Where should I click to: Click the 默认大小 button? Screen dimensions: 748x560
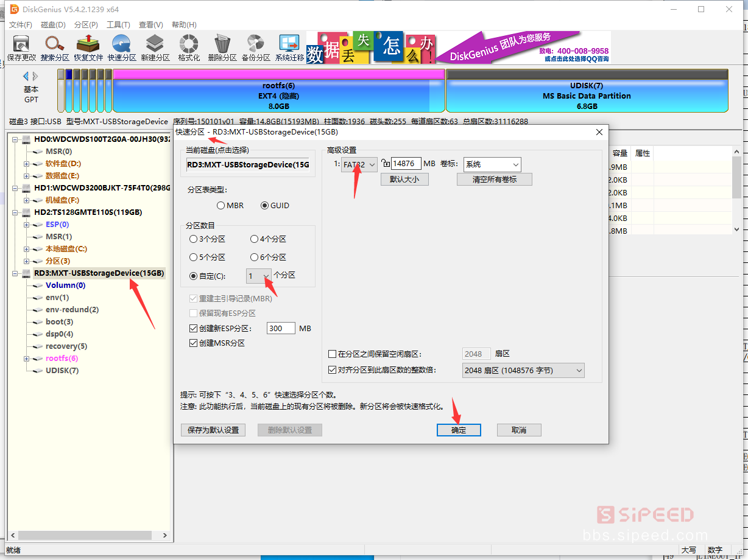pyautogui.click(x=404, y=180)
